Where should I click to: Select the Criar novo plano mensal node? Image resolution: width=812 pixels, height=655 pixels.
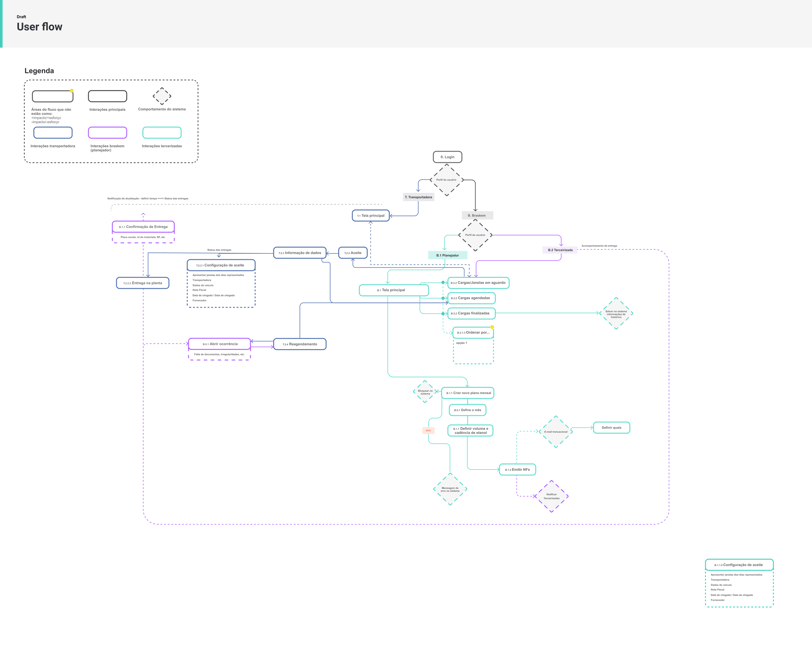click(468, 393)
